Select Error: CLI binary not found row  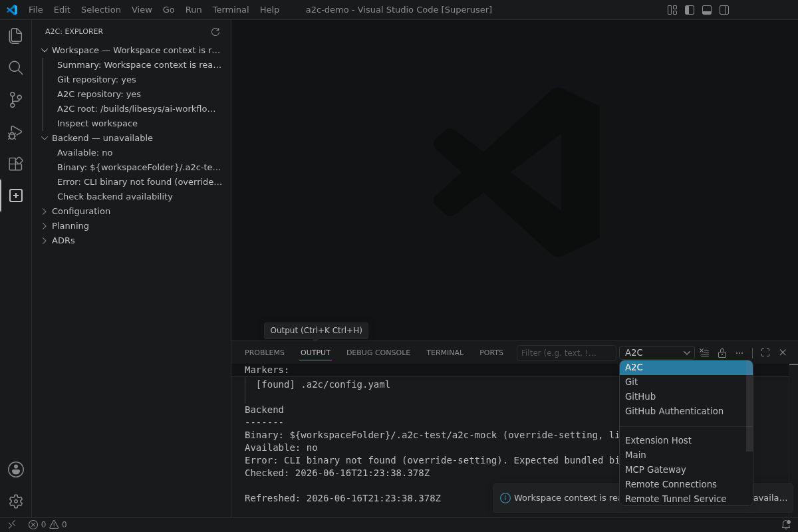tap(132, 182)
